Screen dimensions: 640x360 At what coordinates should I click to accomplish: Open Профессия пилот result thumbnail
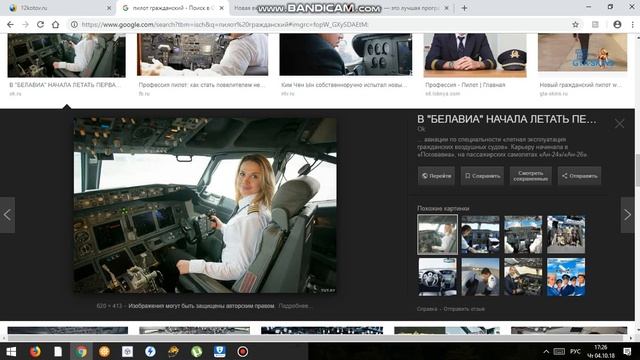(x=202, y=54)
